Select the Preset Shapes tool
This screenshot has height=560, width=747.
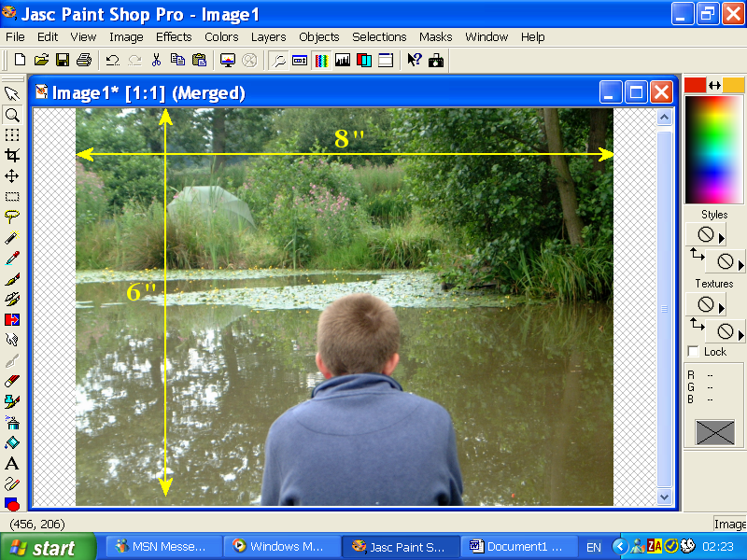tap(12, 503)
